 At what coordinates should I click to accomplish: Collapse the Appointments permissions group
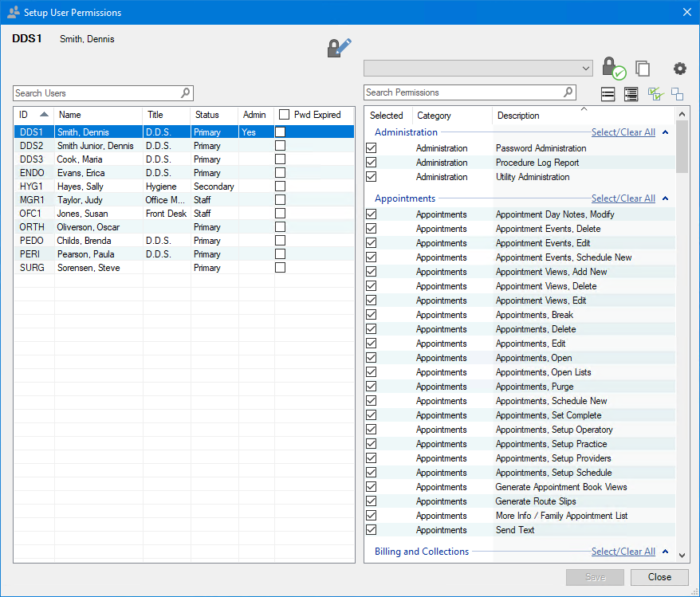click(665, 198)
